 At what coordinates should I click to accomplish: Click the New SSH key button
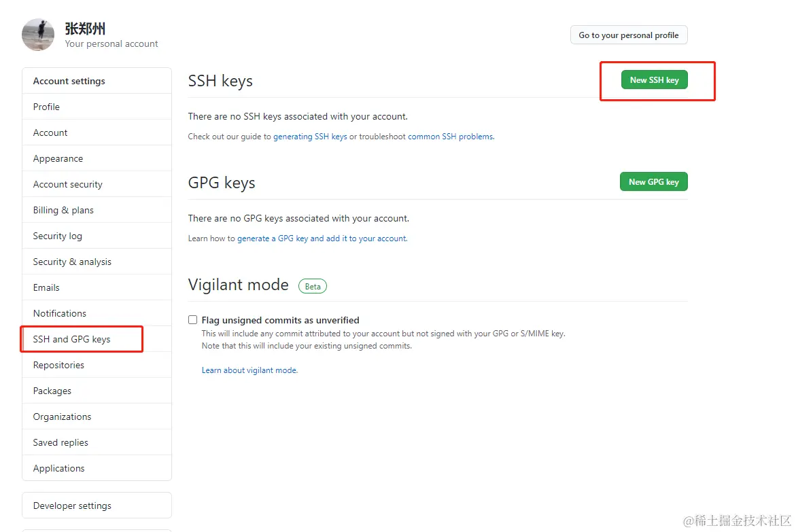click(x=654, y=80)
